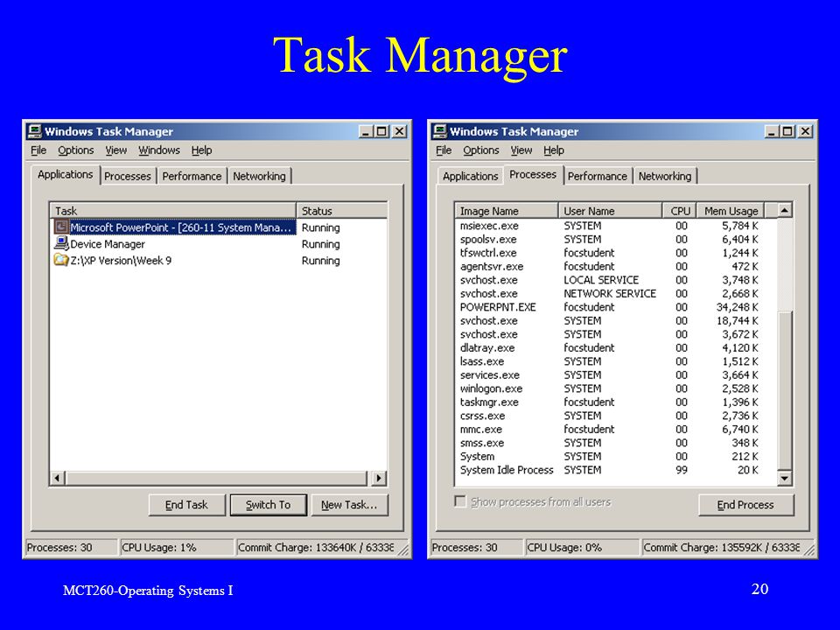
Task: Sort by the CPU column header
Action: tap(680, 211)
